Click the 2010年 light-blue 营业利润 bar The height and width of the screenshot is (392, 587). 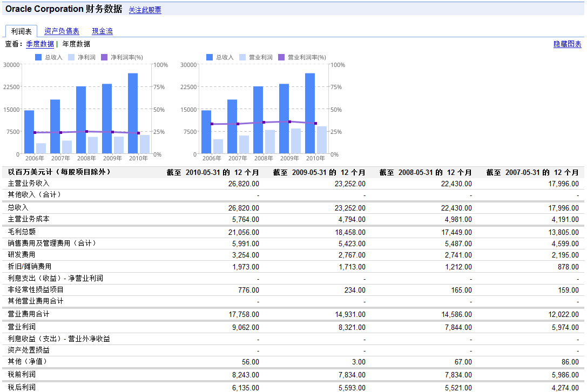(322, 140)
